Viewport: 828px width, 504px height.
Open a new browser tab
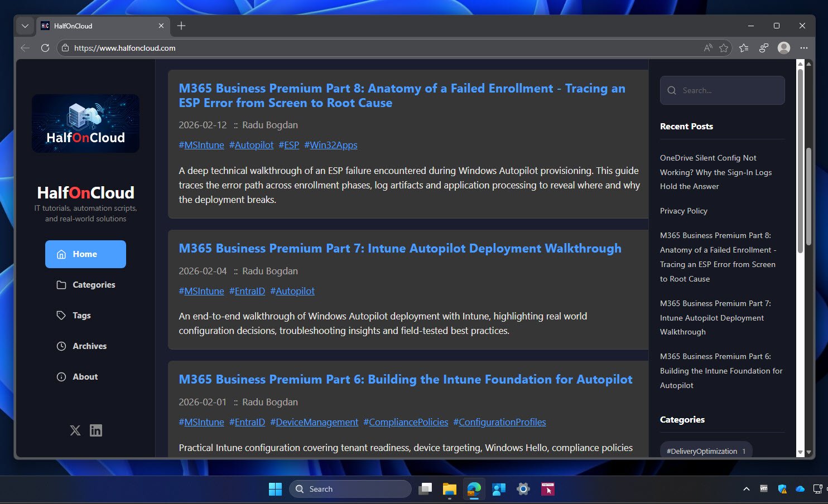(181, 26)
